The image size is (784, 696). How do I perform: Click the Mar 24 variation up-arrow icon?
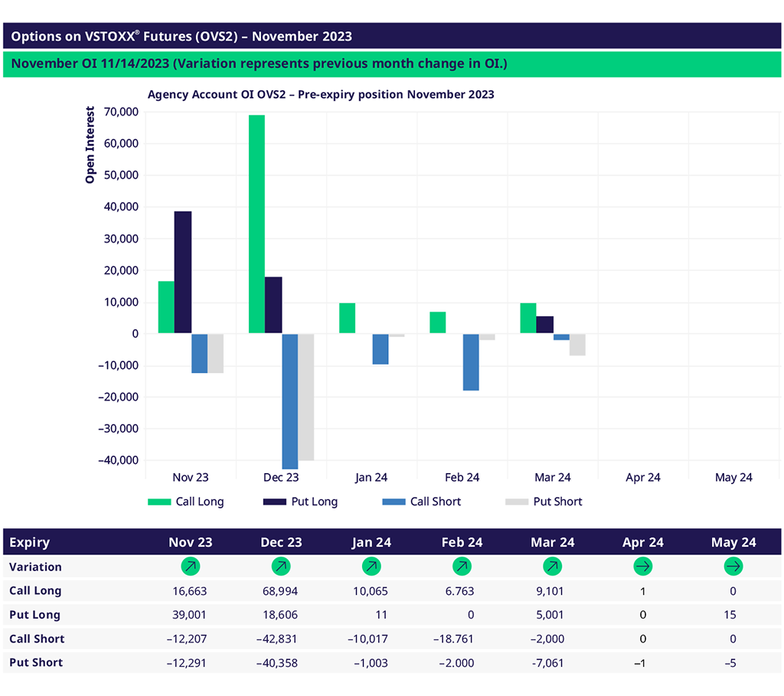552,567
